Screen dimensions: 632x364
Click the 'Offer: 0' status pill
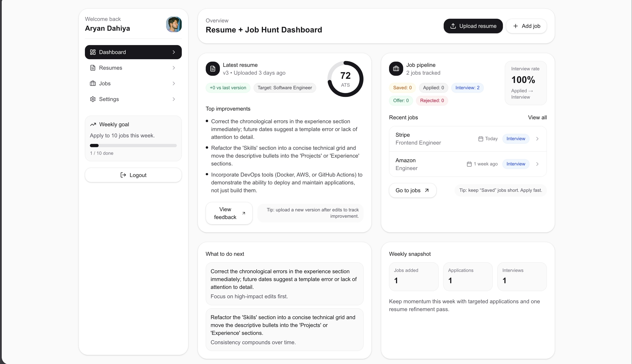click(x=401, y=101)
